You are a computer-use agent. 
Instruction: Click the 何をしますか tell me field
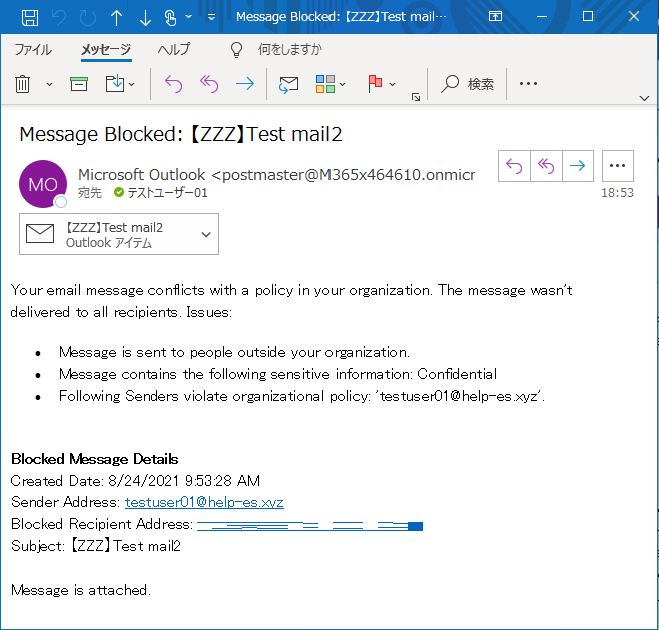tap(289, 49)
